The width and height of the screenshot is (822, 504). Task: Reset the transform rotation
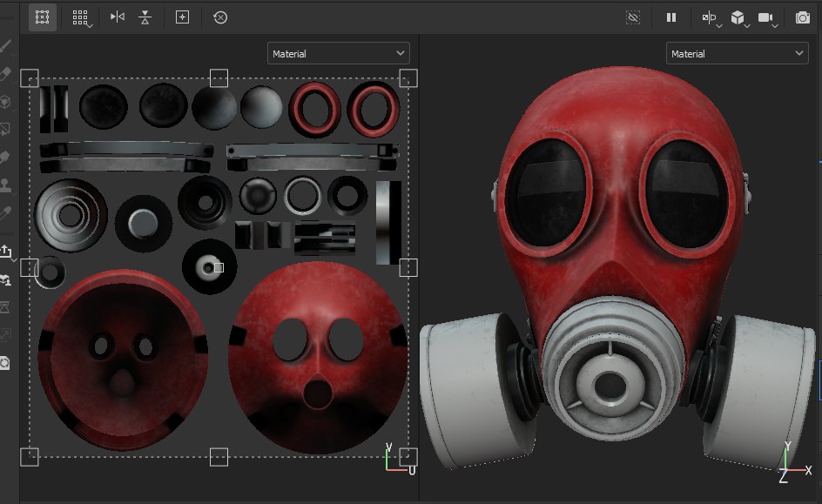point(220,17)
